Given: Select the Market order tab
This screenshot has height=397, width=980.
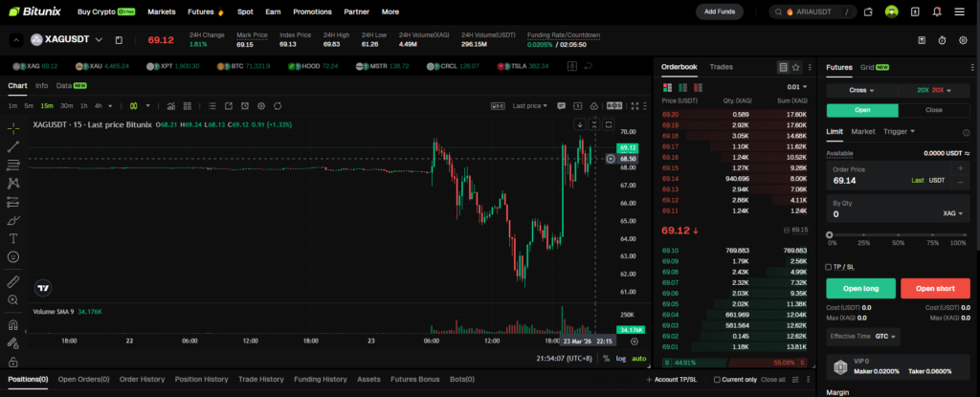Looking at the screenshot, I should tap(863, 132).
